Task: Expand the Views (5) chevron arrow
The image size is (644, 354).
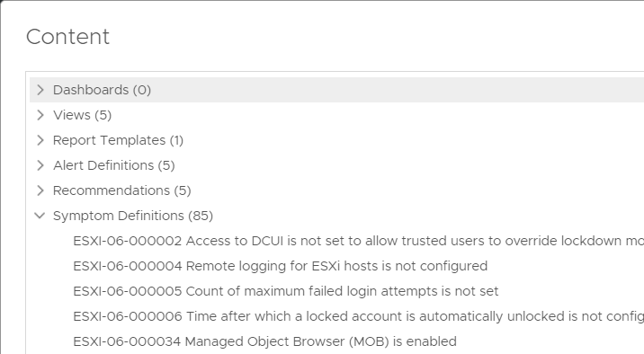Action: [40, 115]
